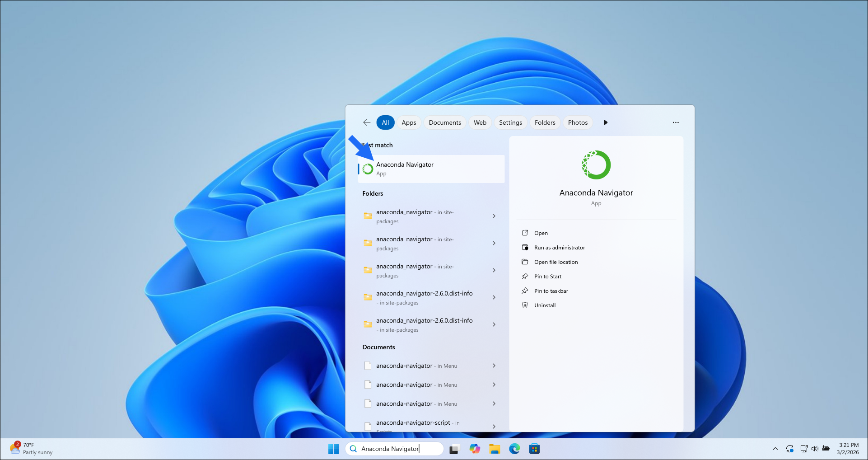Select the Web search filter
868x460 pixels.
pyautogui.click(x=480, y=122)
